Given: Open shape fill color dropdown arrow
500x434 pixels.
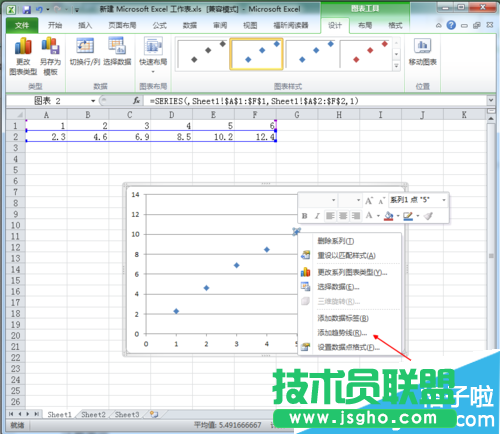Looking at the screenshot, I should (398, 216).
